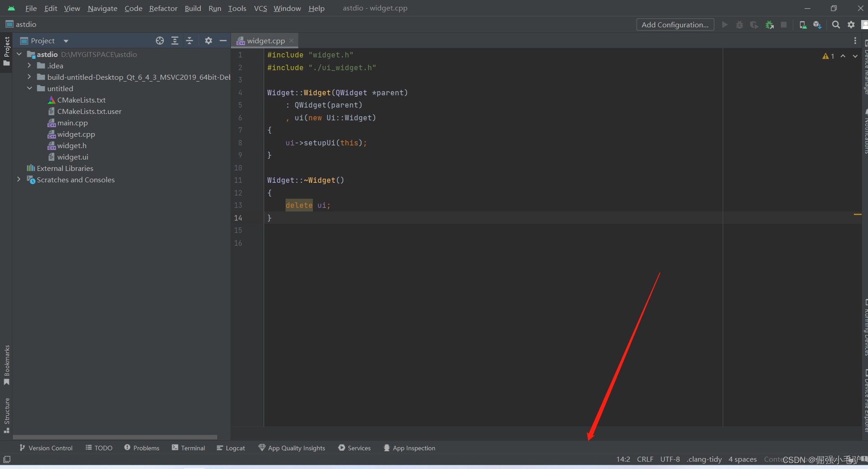Viewport: 868px width, 469px height.
Task: Open the IDE settings gear in the top toolbar
Action: [851, 25]
